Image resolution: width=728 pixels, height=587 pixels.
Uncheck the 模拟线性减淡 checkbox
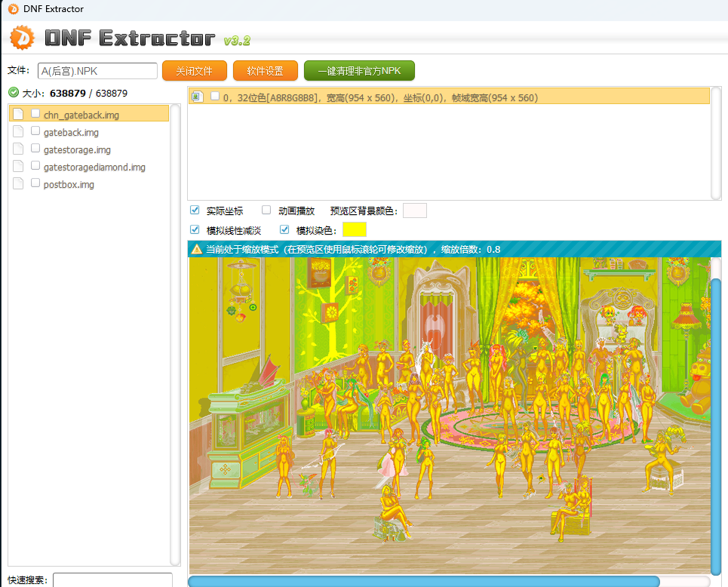(195, 229)
